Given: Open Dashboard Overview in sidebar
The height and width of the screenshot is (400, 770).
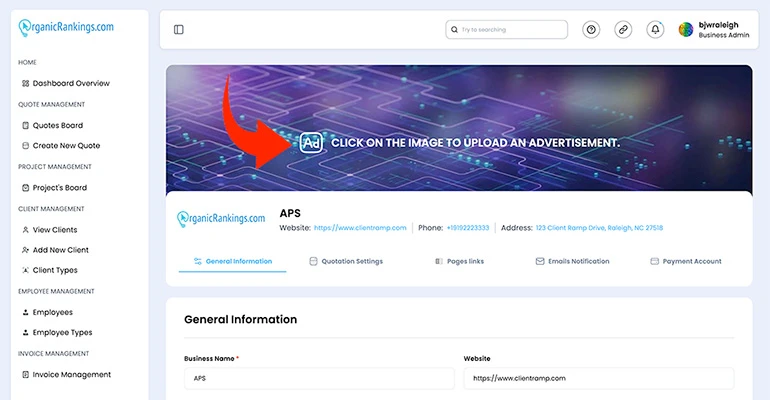Looking at the screenshot, I should click(70, 83).
